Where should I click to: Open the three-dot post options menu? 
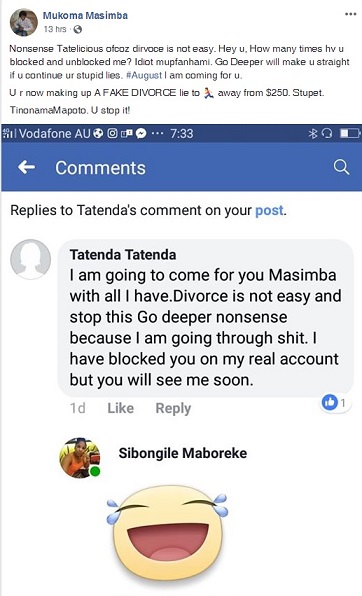click(x=350, y=14)
